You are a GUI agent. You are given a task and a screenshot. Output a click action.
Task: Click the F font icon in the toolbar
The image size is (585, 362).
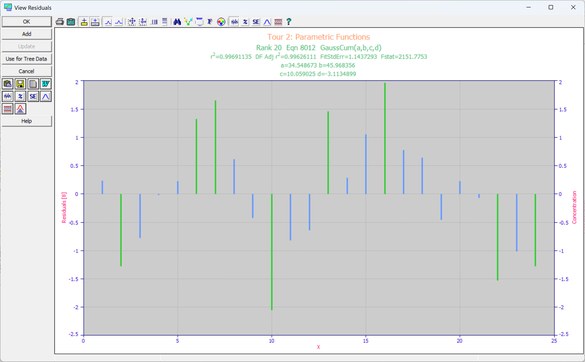pos(210,22)
